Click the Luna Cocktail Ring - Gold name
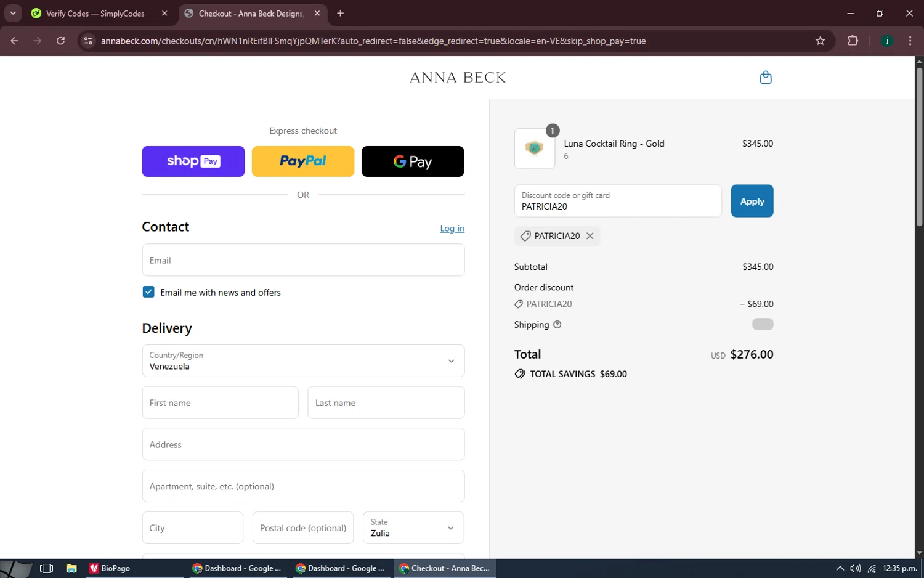 614,144
